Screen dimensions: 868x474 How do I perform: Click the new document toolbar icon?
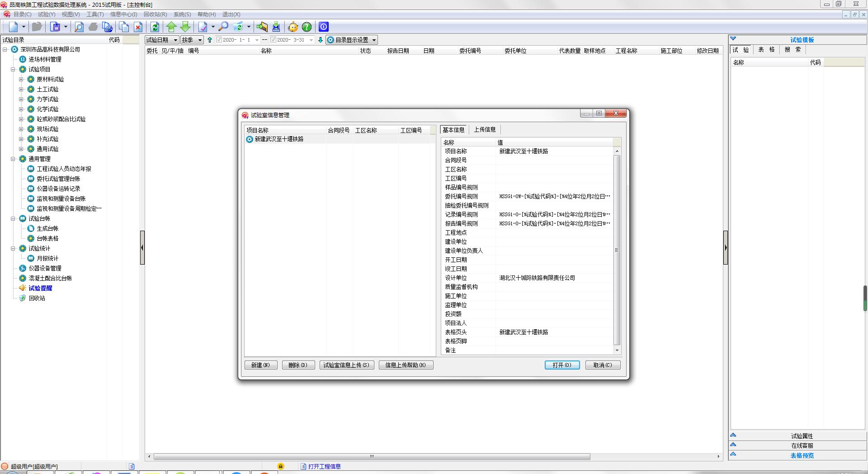pos(14,27)
